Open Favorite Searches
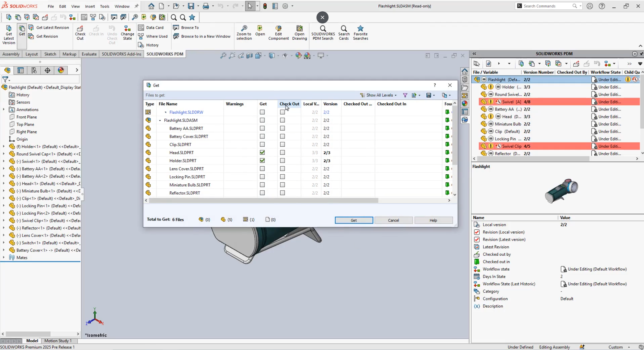Screen dimensions: 644x350 pos(361,33)
